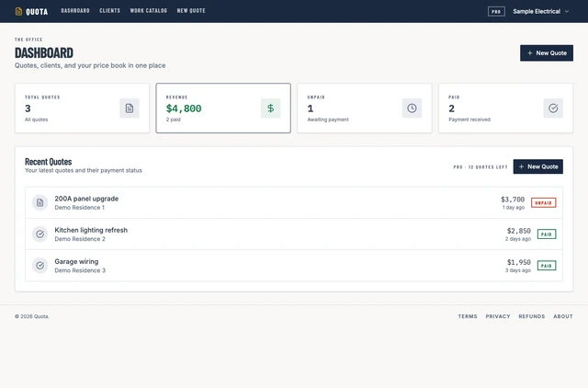Image resolution: width=588 pixels, height=388 pixels.
Task: Click Demo Residence 3 client name
Action: [x=80, y=270]
